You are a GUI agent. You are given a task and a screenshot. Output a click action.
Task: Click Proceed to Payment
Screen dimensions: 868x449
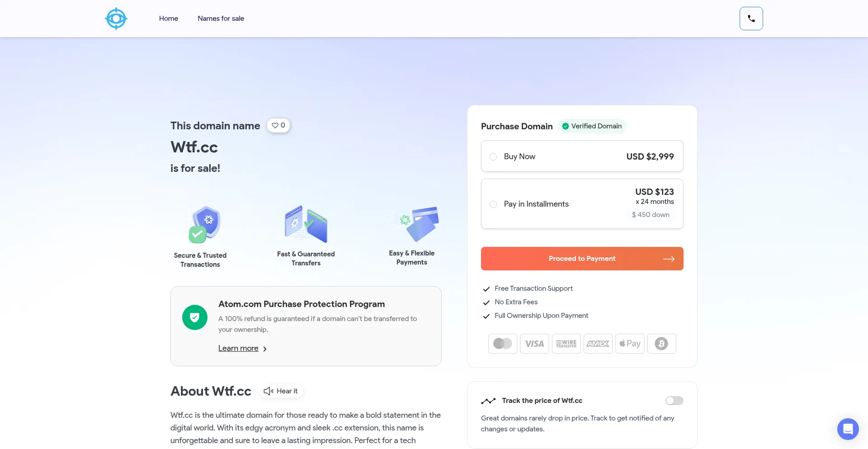tap(582, 258)
